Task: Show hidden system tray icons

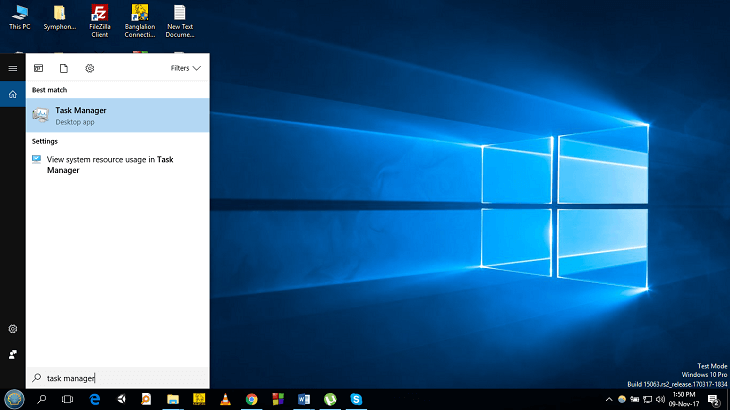Action: coord(608,399)
